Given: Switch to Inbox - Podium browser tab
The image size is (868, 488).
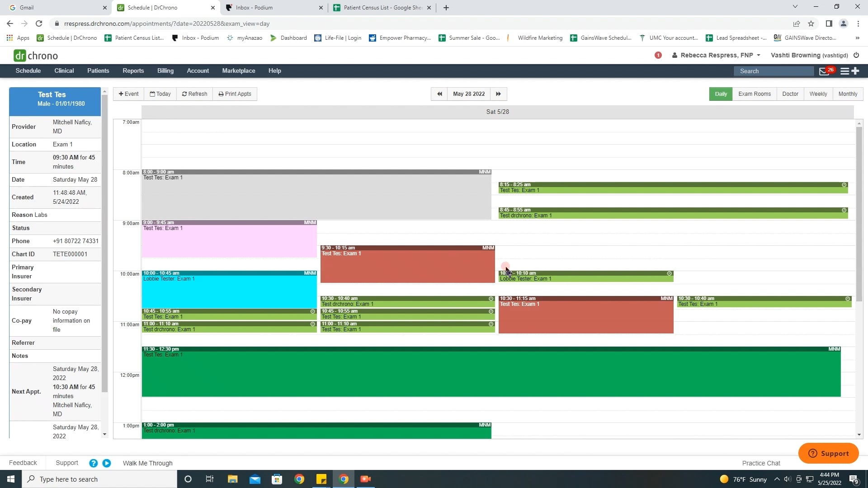Looking at the screenshot, I should 274,7.
